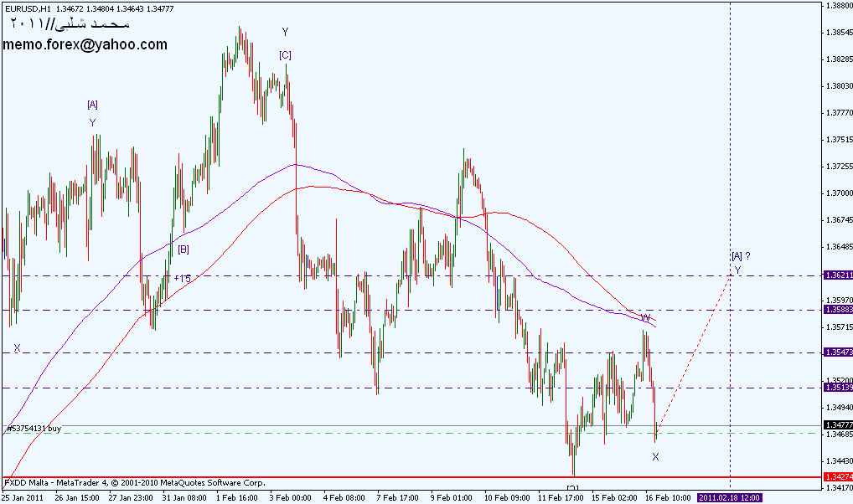The image size is (853, 504).
Task: Select the memo.forex@yahoo.com text label
Action: click(85, 45)
